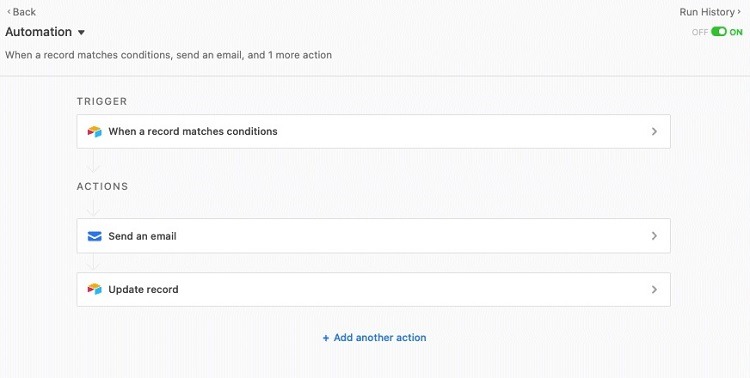Click the Airtable icon in the trigger row
Viewport: 750px width, 378px height.
tap(94, 132)
